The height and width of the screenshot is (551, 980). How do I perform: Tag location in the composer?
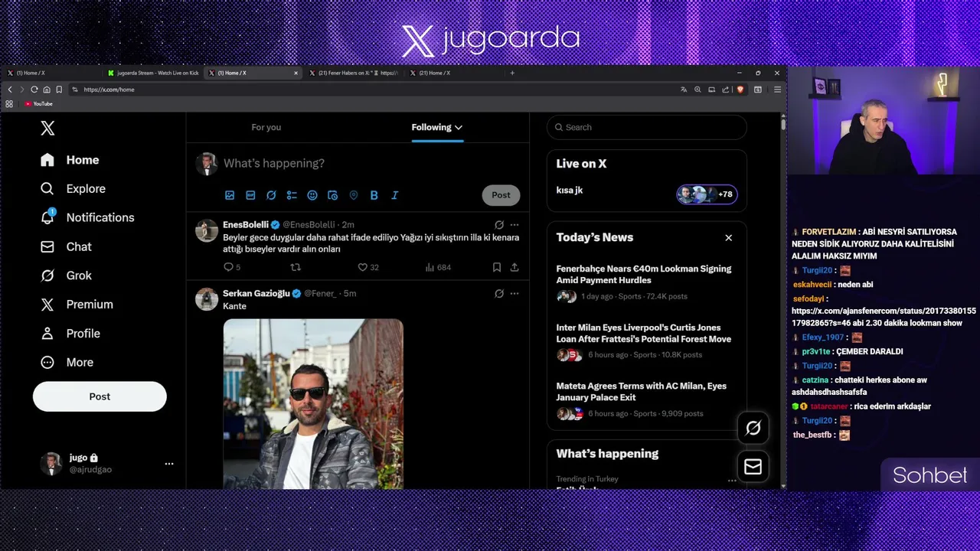click(x=354, y=195)
